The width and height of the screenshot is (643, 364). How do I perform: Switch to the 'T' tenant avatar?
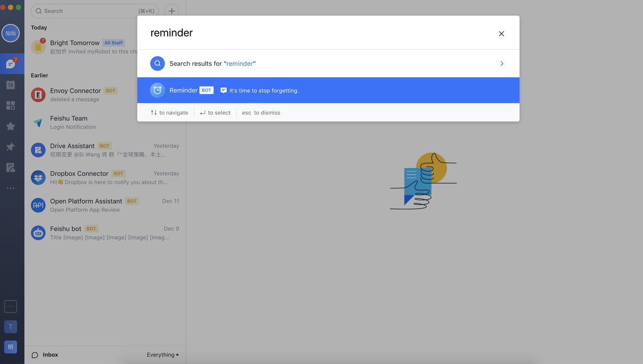click(x=11, y=327)
